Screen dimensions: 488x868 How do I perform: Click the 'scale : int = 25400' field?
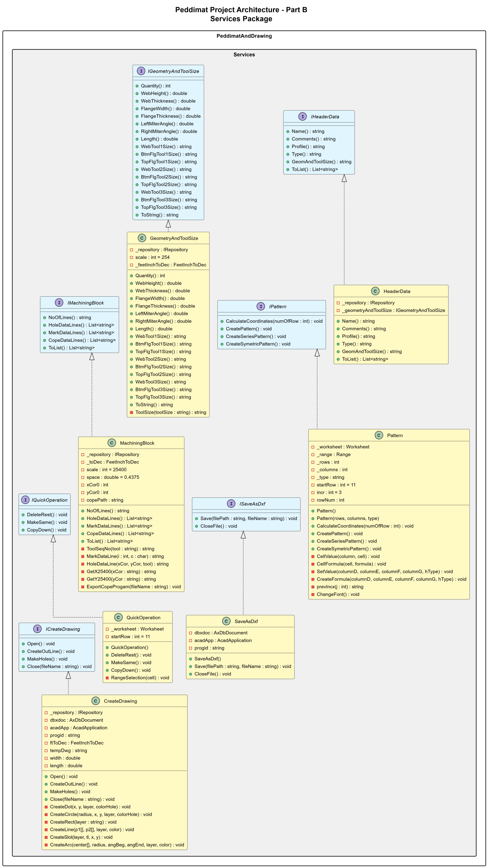click(x=106, y=470)
